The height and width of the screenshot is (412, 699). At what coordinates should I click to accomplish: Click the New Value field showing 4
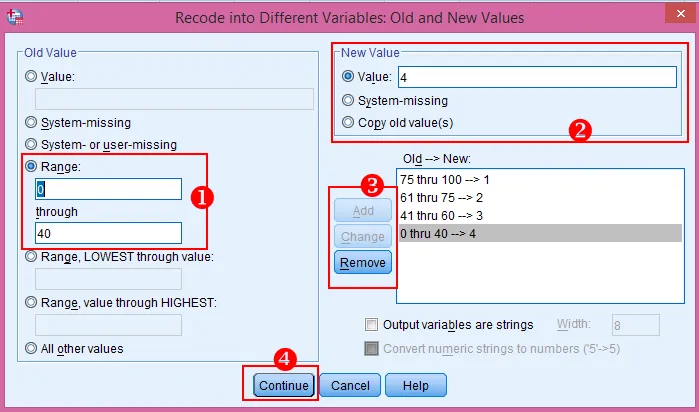536,77
